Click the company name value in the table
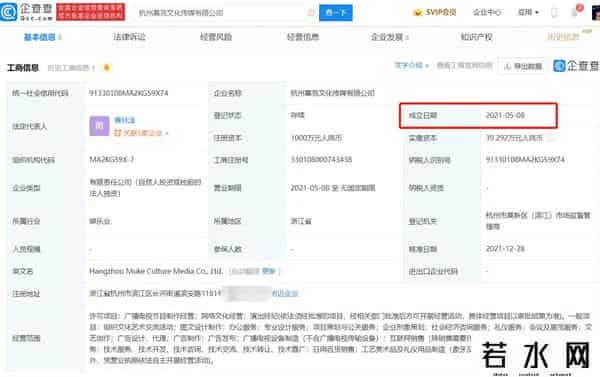 (332, 93)
